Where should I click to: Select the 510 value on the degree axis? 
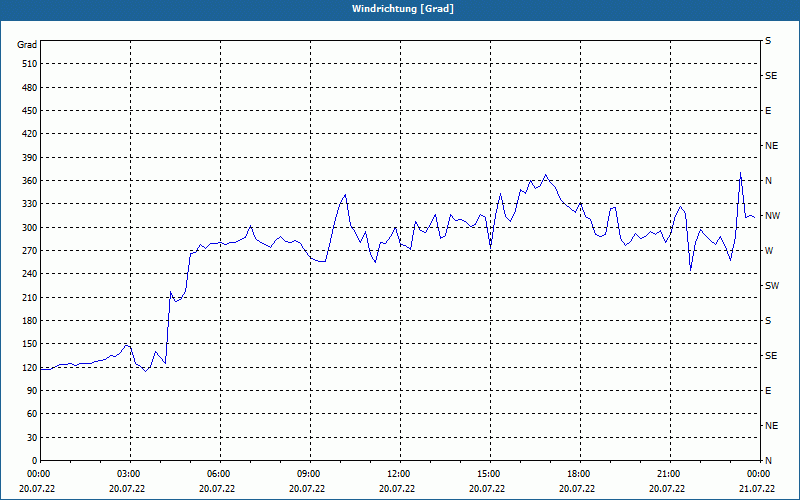tap(30, 64)
